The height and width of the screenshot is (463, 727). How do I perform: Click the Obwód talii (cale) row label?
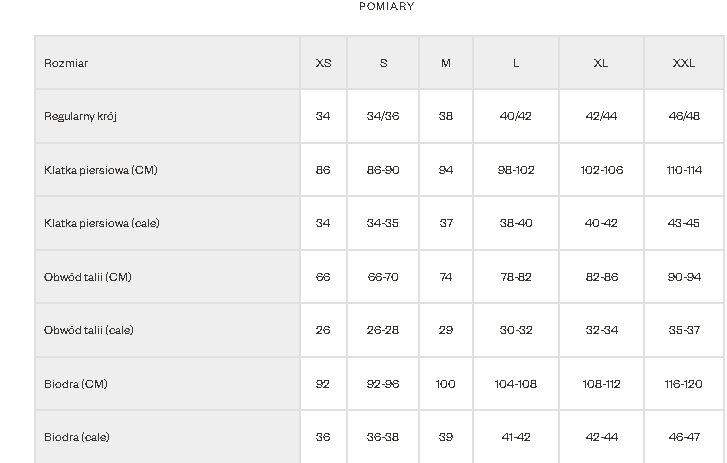[89, 330]
